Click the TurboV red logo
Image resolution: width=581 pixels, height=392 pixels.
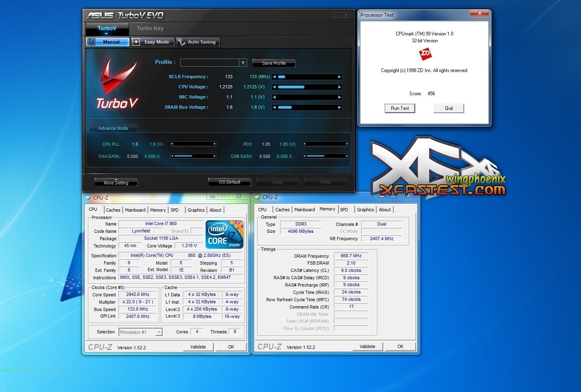[x=118, y=83]
